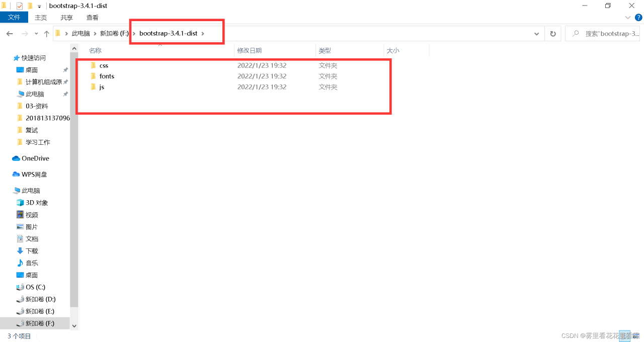Select 此电脑 in the address breadcrumb

(80, 34)
